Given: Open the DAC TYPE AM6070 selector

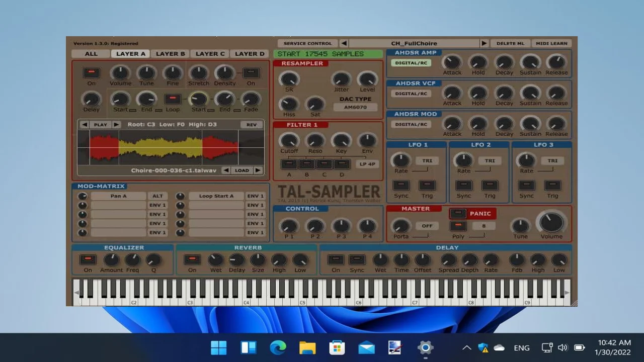Looking at the screenshot, I should click(x=355, y=107).
